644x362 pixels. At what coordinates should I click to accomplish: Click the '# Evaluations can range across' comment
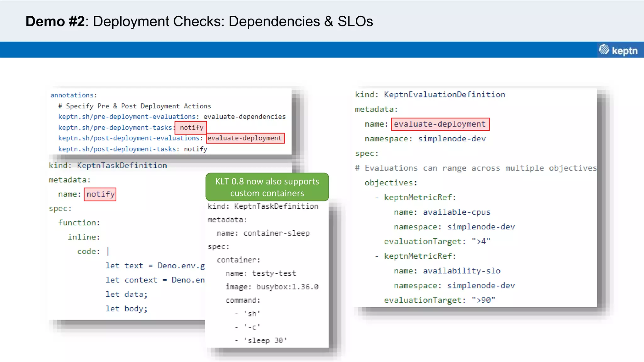pos(476,168)
